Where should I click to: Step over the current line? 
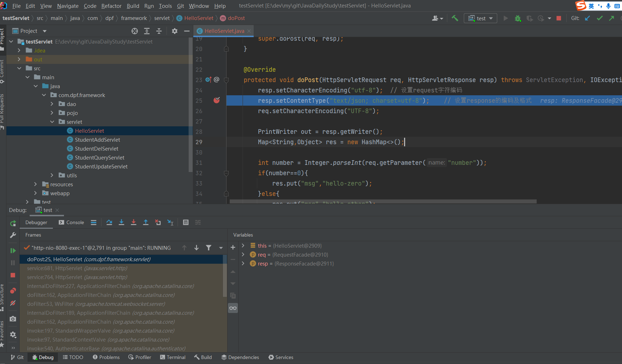[x=109, y=222]
